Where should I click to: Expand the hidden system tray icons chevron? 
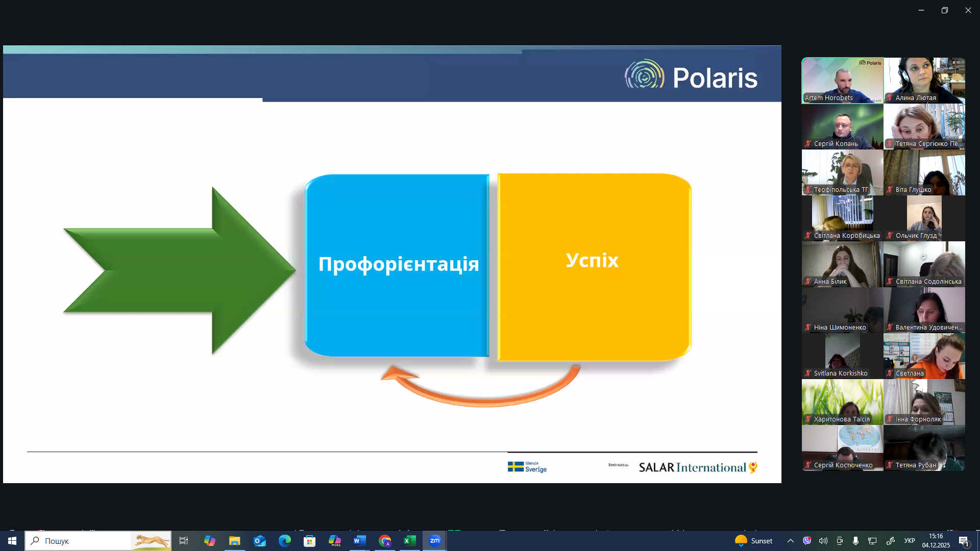tap(791, 541)
